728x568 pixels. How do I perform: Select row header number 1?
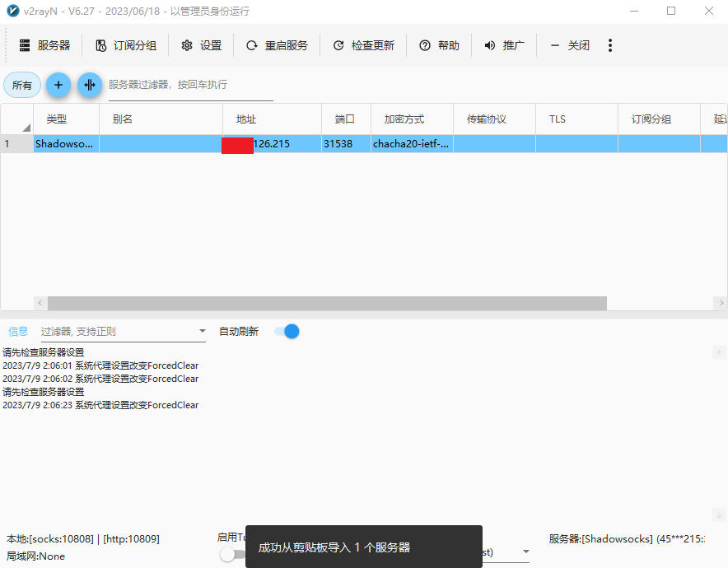(x=16, y=144)
